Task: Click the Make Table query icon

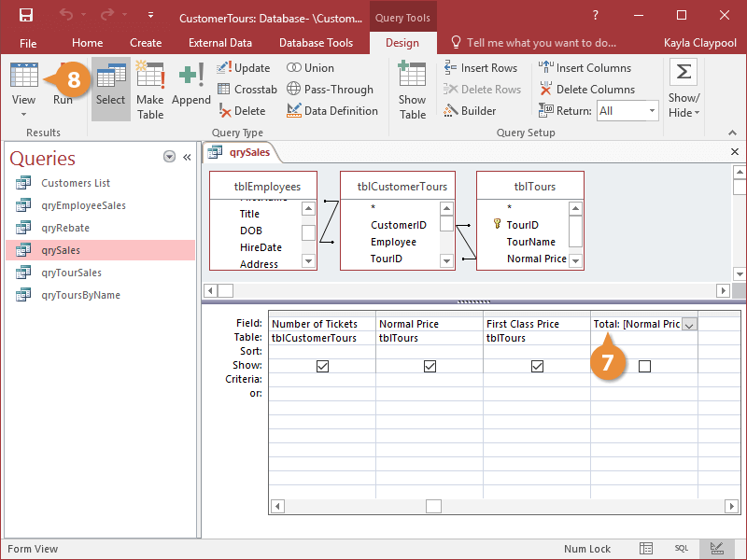Action: pyautogui.click(x=149, y=89)
